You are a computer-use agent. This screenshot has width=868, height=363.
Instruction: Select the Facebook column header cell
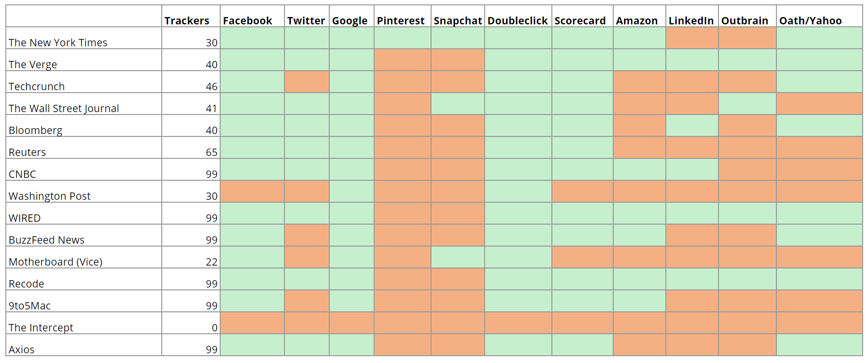point(247,20)
